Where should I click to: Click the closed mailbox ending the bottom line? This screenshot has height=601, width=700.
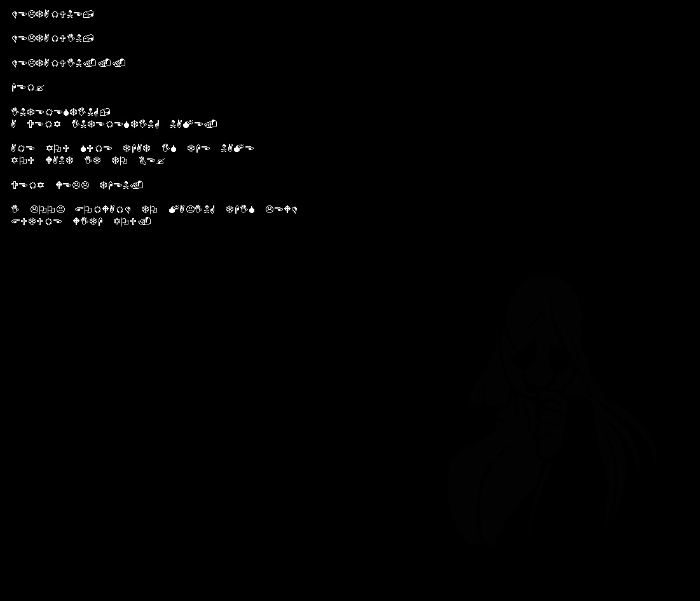point(145,221)
